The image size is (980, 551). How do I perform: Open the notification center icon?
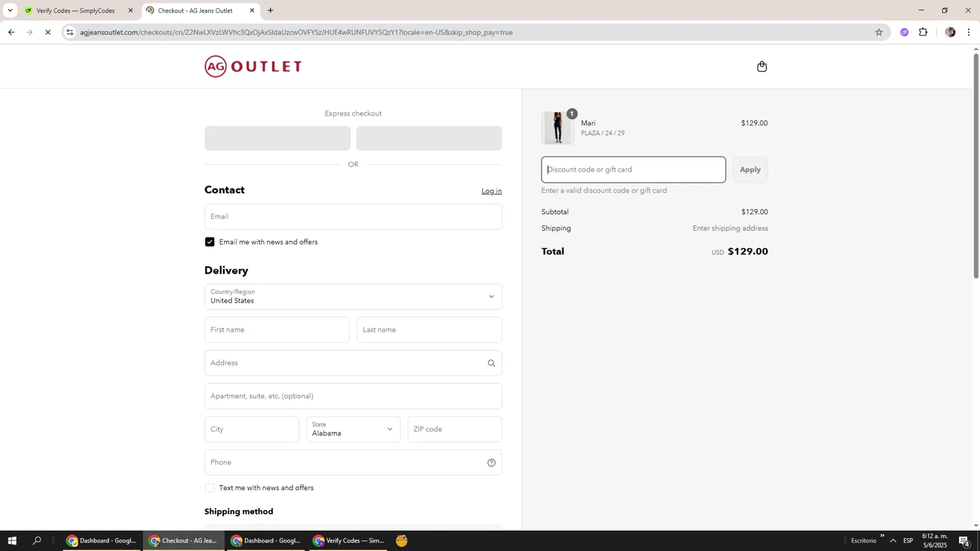965,541
